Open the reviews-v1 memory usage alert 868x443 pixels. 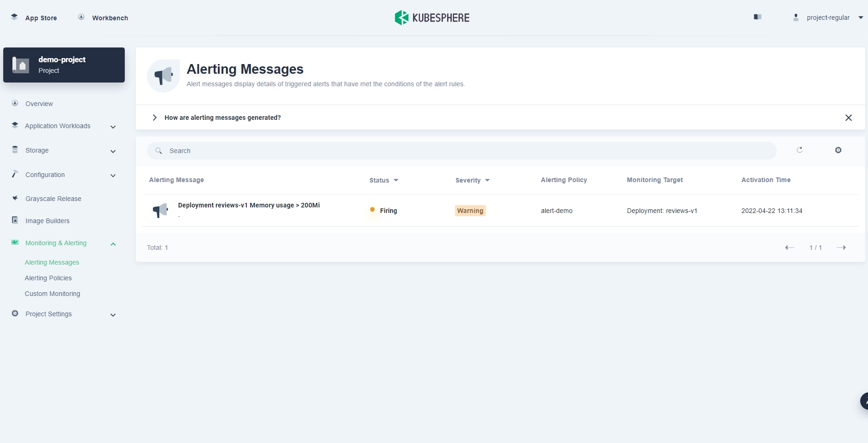coord(249,205)
